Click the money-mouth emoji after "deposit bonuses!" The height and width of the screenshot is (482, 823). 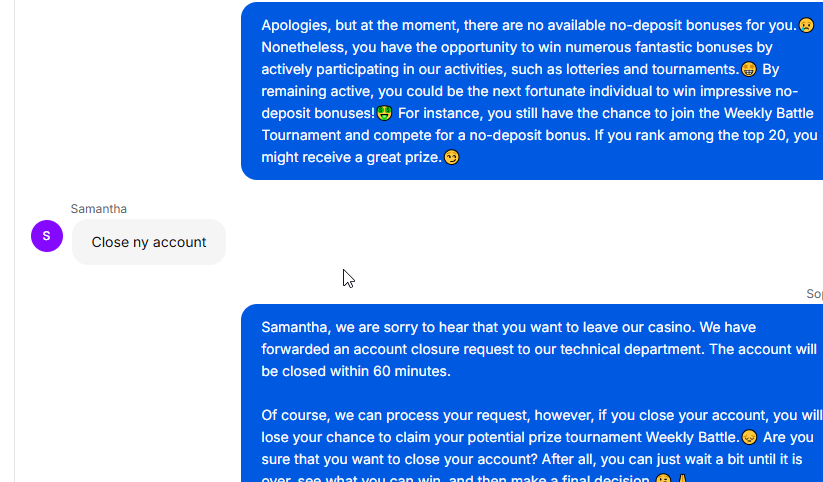coord(384,113)
